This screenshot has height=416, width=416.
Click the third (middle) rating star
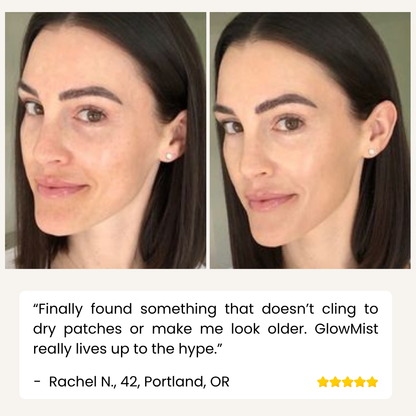[347, 382]
